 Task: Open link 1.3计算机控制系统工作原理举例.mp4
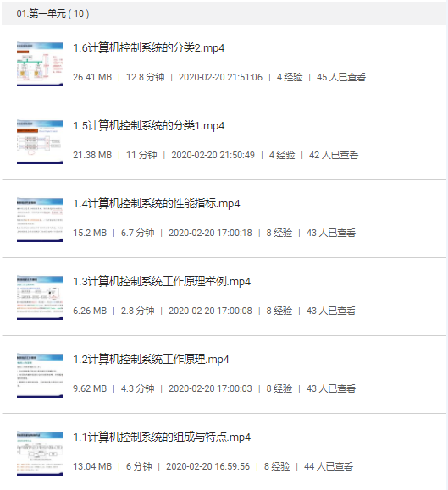[162, 281]
